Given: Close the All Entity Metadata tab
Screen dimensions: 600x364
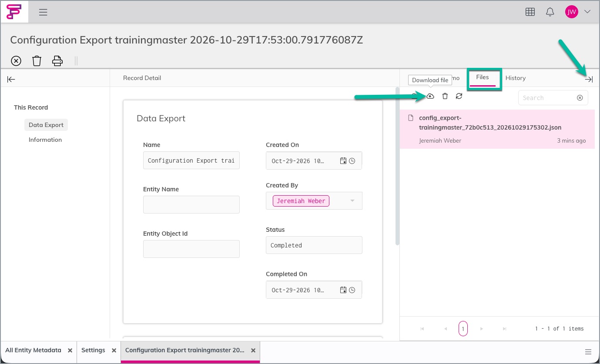Looking at the screenshot, I should tap(70, 350).
